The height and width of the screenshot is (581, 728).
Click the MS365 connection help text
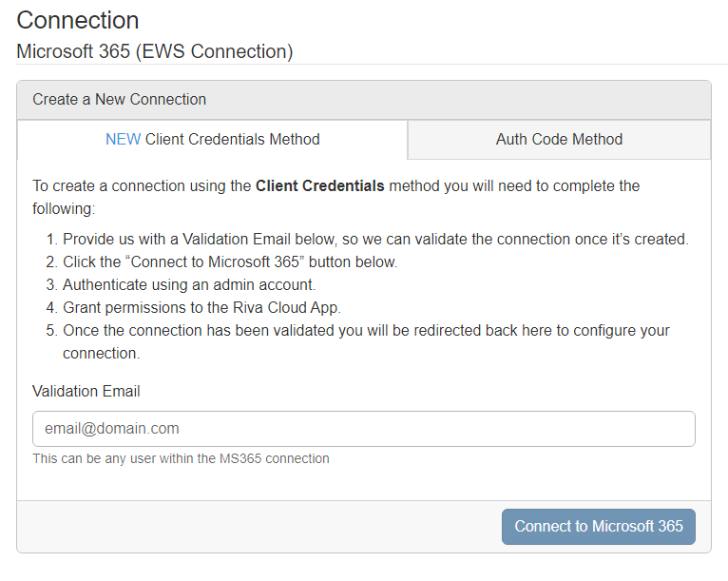click(181, 458)
